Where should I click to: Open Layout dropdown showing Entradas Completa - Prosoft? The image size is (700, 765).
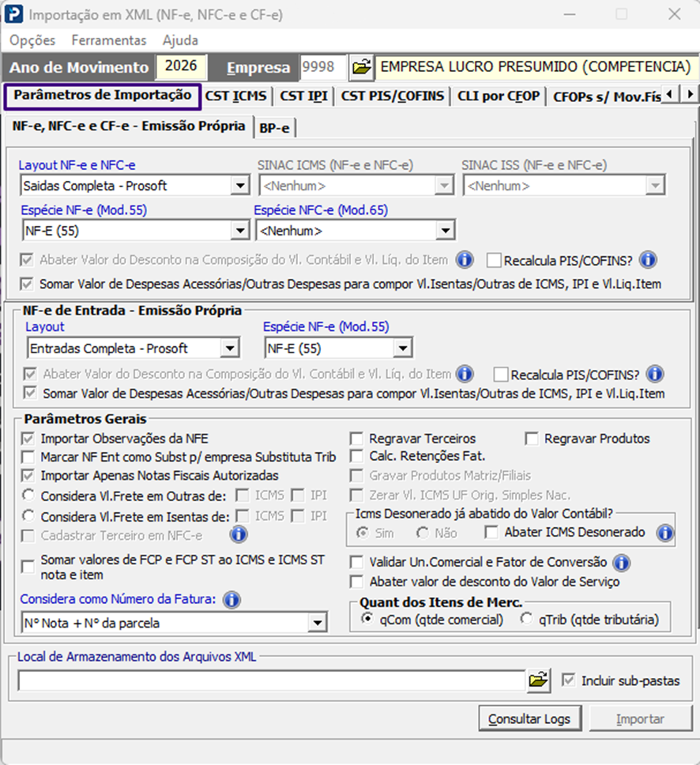click(134, 349)
